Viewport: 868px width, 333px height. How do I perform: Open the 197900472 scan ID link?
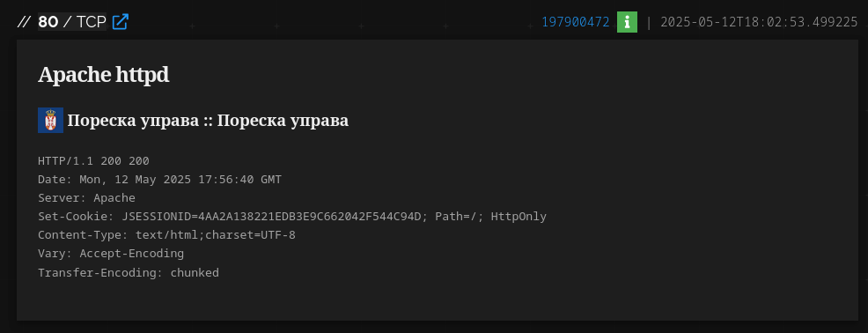coord(575,22)
